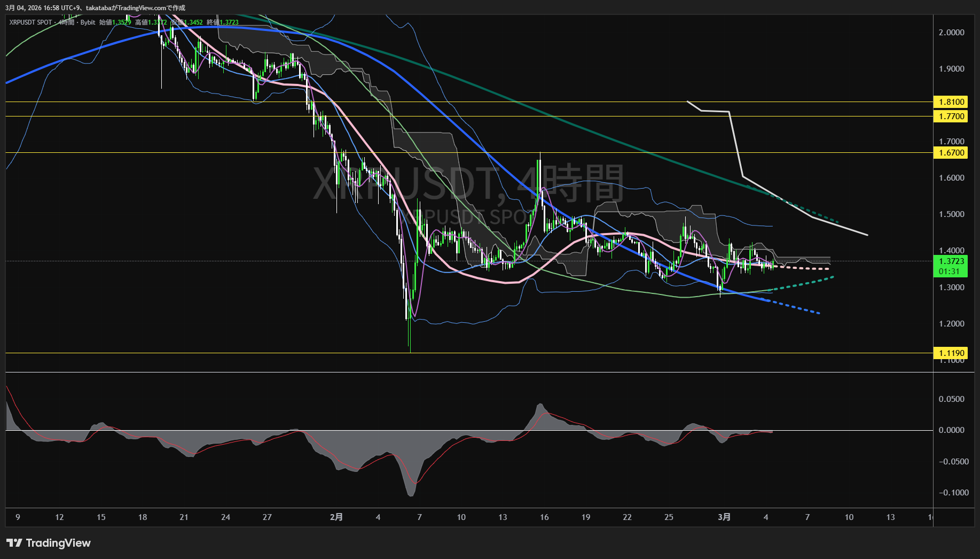
Task: Click the TradingView logo icon
Action: pyautogui.click(x=14, y=543)
